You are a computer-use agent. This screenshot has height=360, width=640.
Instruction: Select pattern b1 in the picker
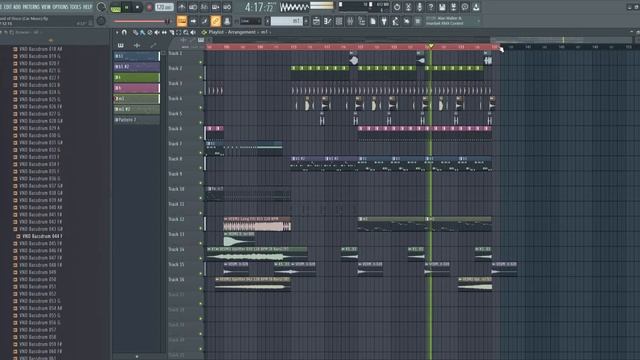click(x=137, y=56)
